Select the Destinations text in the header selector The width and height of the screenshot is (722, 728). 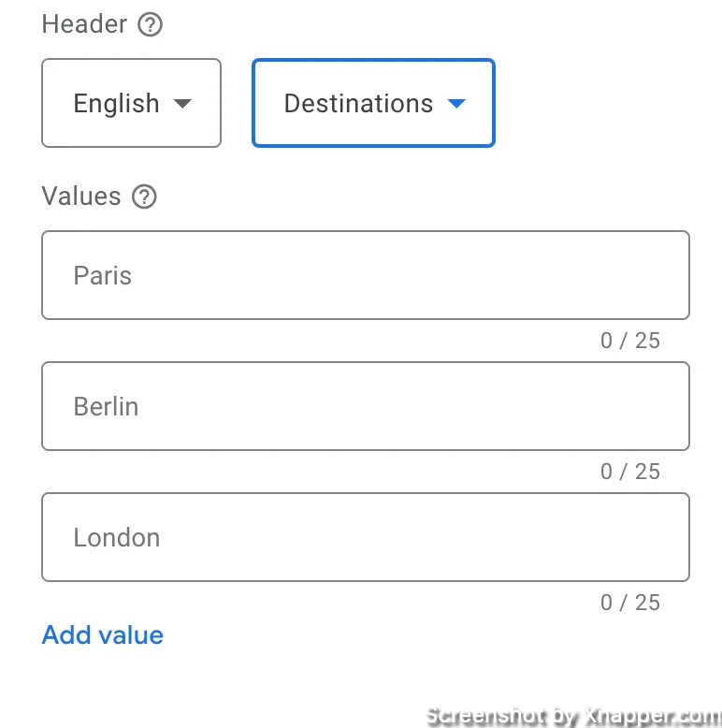click(359, 103)
